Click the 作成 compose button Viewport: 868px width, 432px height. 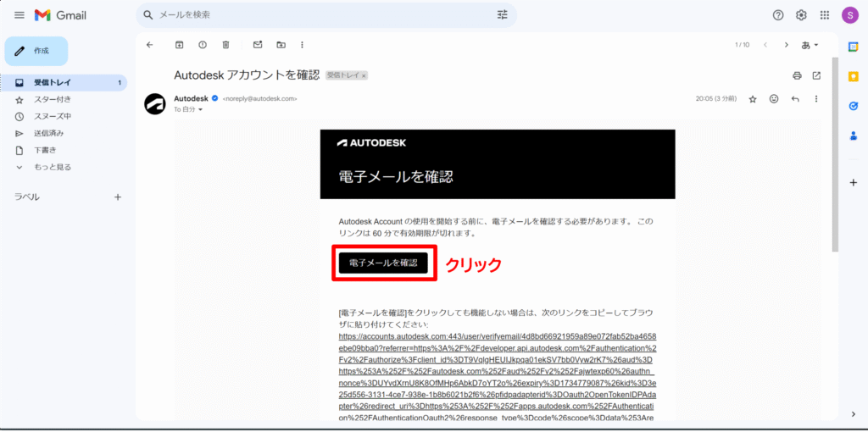point(36,51)
